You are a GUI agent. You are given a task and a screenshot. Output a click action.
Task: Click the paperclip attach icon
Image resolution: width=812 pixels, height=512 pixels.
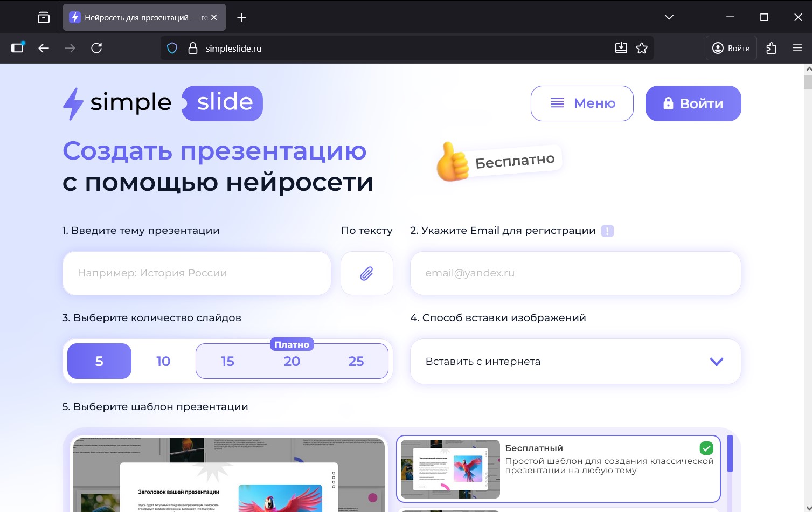pyautogui.click(x=367, y=273)
